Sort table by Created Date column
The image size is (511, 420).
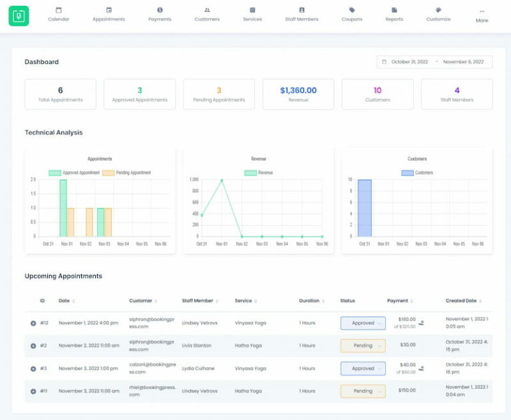464,301
